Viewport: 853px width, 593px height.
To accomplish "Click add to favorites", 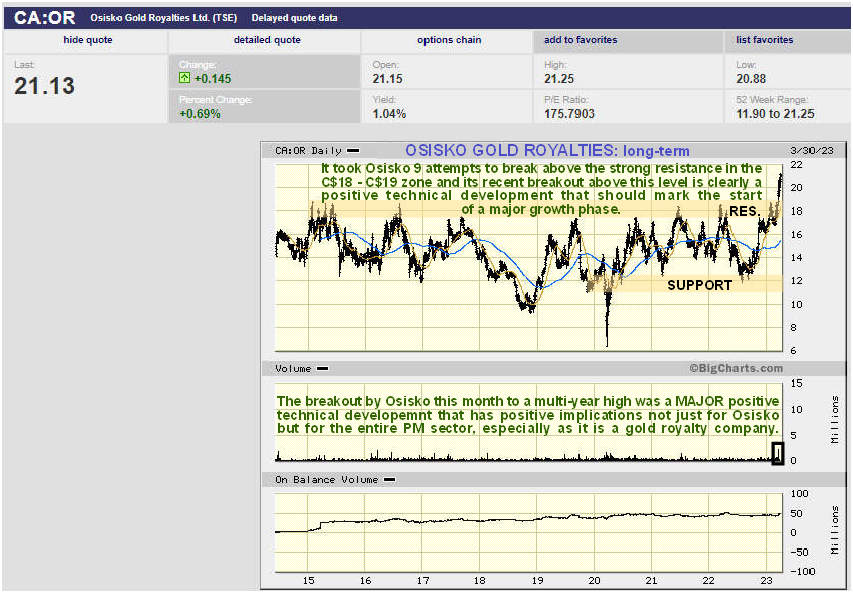I will click(580, 40).
